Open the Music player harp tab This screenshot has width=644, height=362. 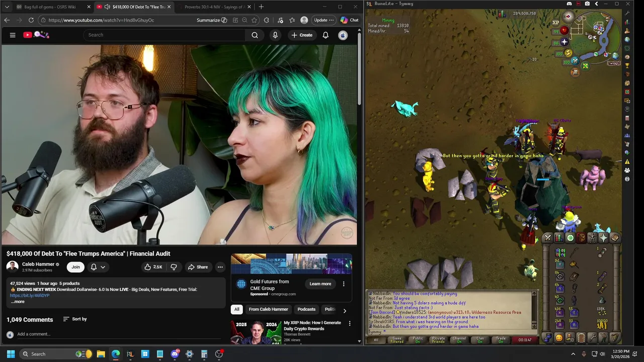(x=615, y=338)
